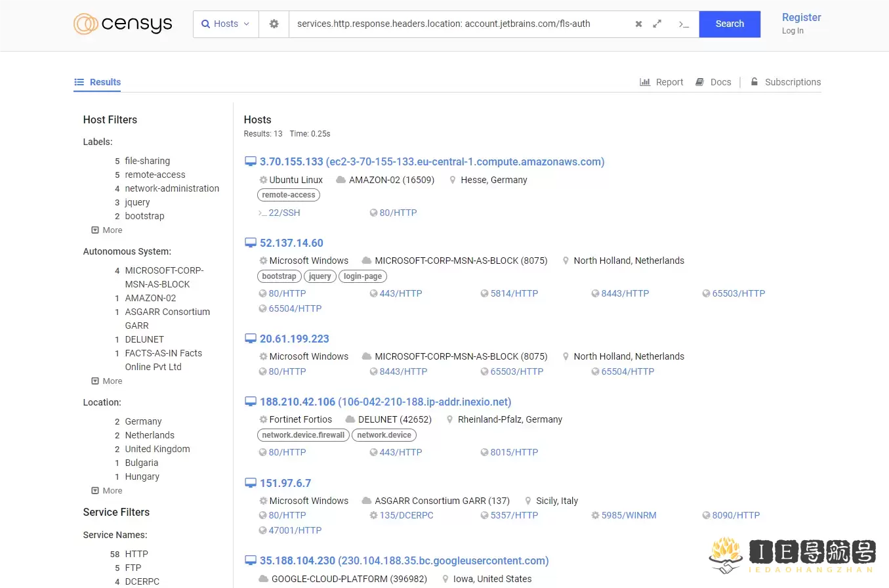The image size is (889, 588).
Task: Open host 3.70.155.133 result
Action: (432, 161)
